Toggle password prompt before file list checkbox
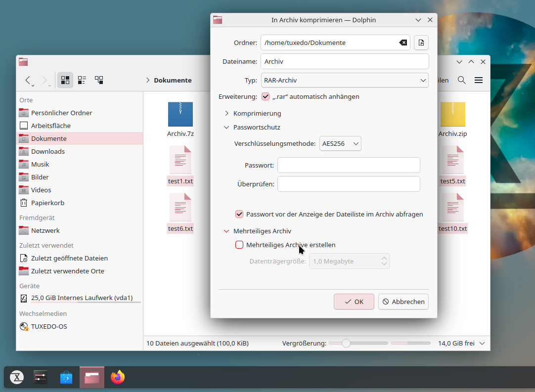535x392 pixels. coord(239,214)
